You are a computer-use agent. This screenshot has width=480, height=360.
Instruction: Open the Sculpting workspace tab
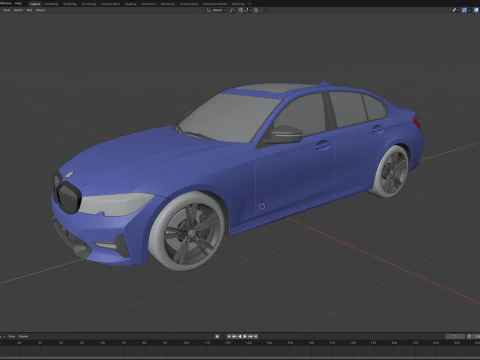point(70,4)
